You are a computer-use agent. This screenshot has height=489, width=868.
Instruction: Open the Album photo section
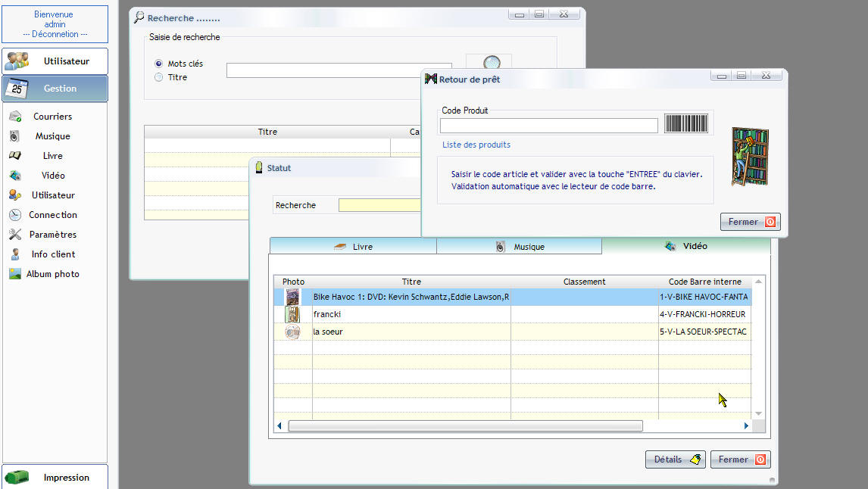pyautogui.click(x=52, y=274)
